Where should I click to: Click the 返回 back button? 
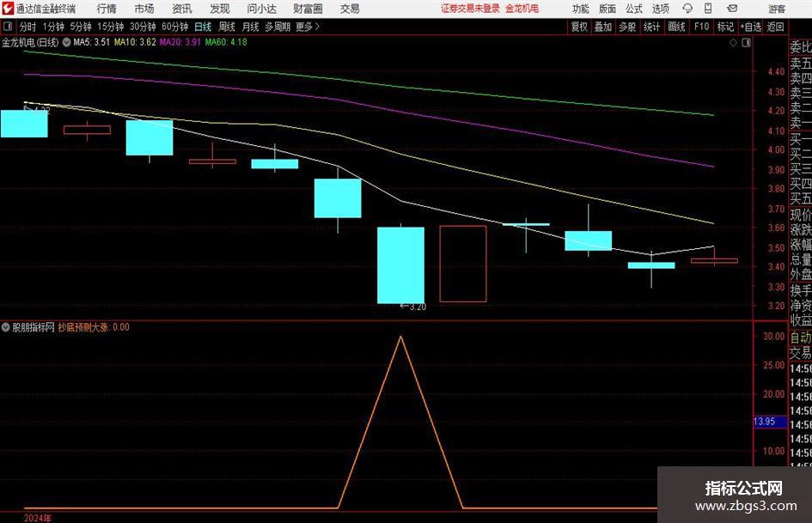point(775,27)
